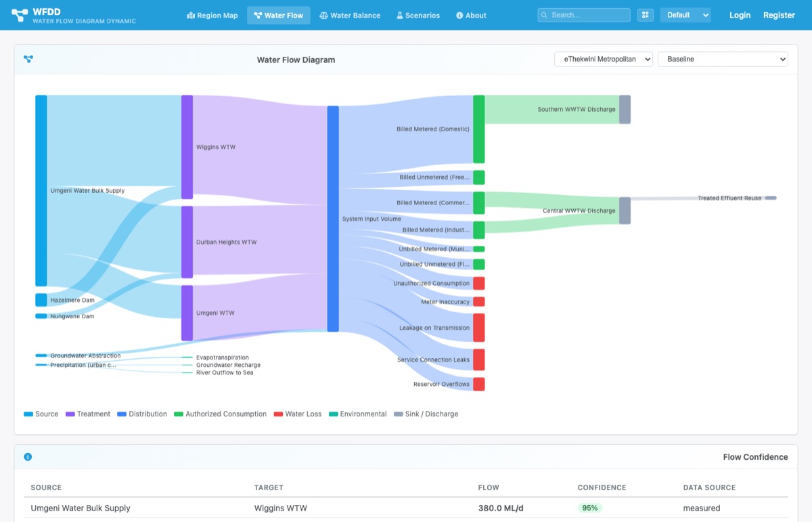The height and width of the screenshot is (522, 812).
Task: Click the Southern WWTW Discharge sink node
Action: point(625,110)
